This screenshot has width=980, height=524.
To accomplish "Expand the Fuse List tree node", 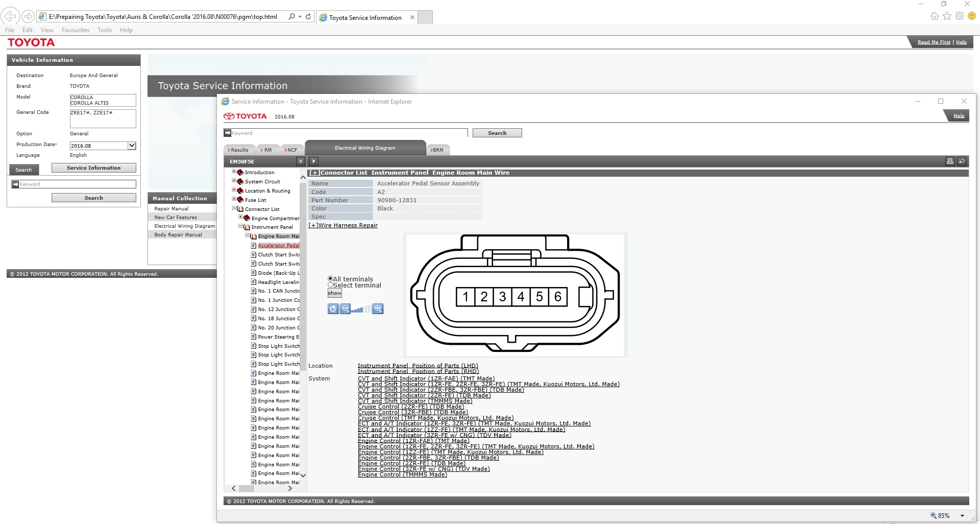I will [234, 199].
